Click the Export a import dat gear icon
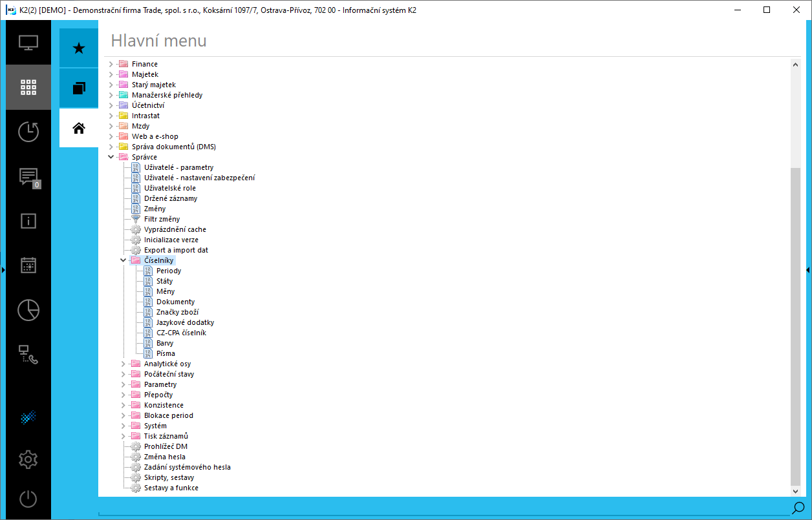Screen dimensions: 812x520 tap(136, 250)
